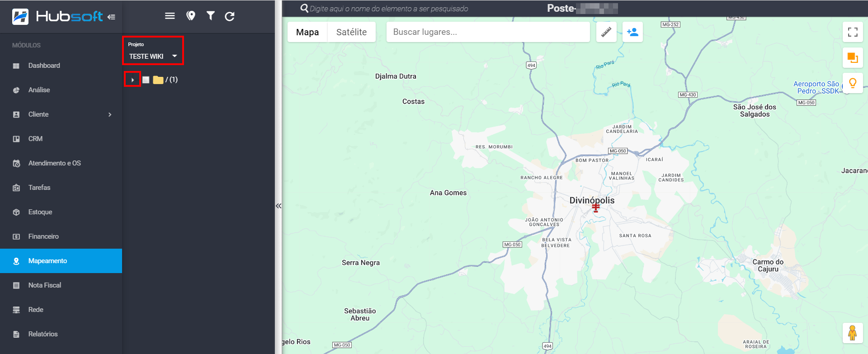Click the Nota Fiscal document icon
The height and width of the screenshot is (354, 868).
(x=16, y=285)
